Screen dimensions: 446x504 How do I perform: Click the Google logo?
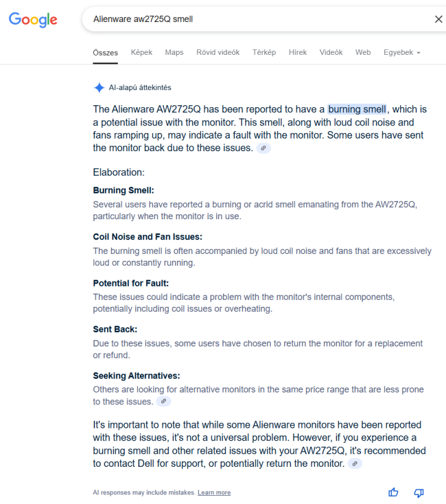(33, 20)
